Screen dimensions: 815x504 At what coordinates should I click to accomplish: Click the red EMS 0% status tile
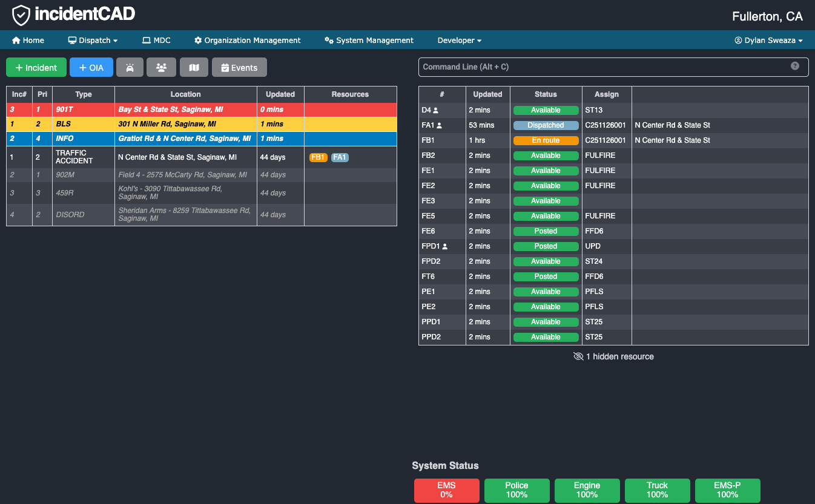click(x=446, y=490)
